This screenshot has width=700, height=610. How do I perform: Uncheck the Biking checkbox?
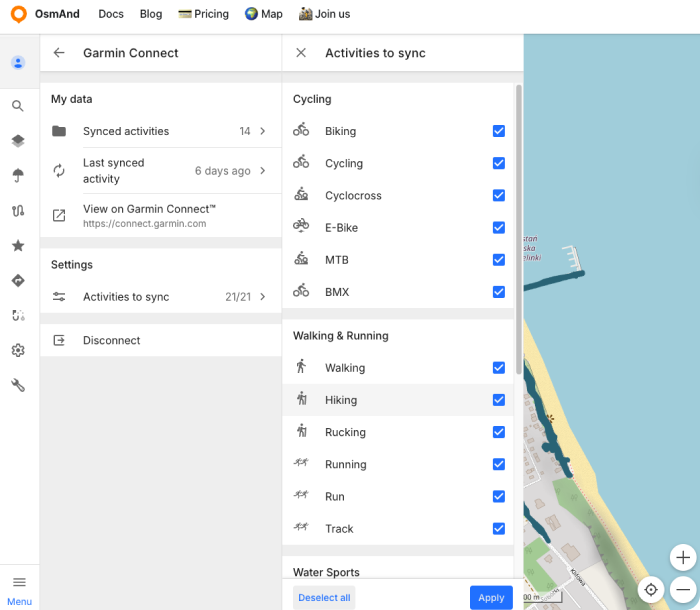(x=499, y=131)
